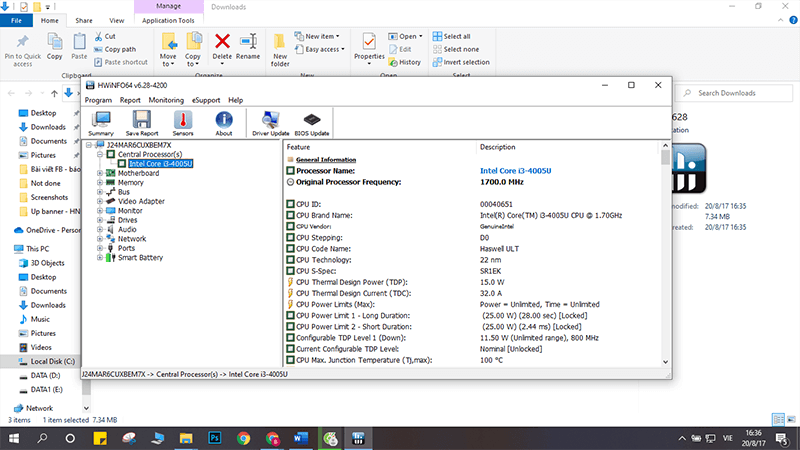Expand the Monitor tree node

[x=100, y=211]
